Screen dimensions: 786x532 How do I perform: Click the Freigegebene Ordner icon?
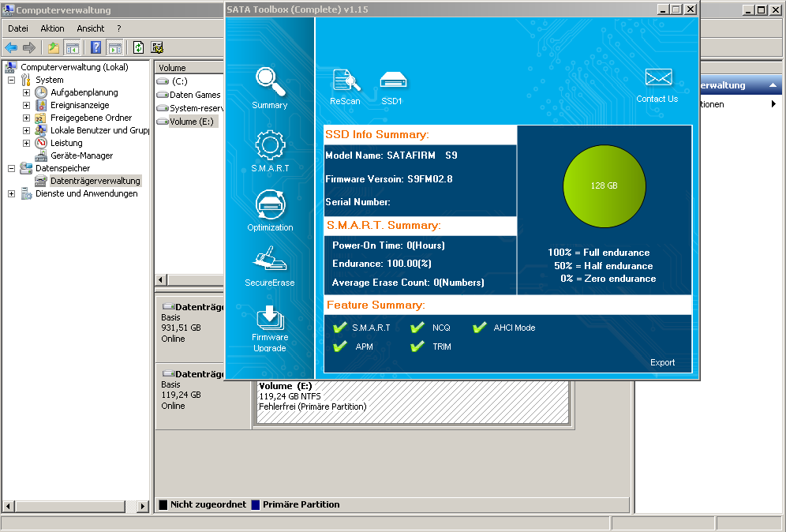click(x=40, y=118)
